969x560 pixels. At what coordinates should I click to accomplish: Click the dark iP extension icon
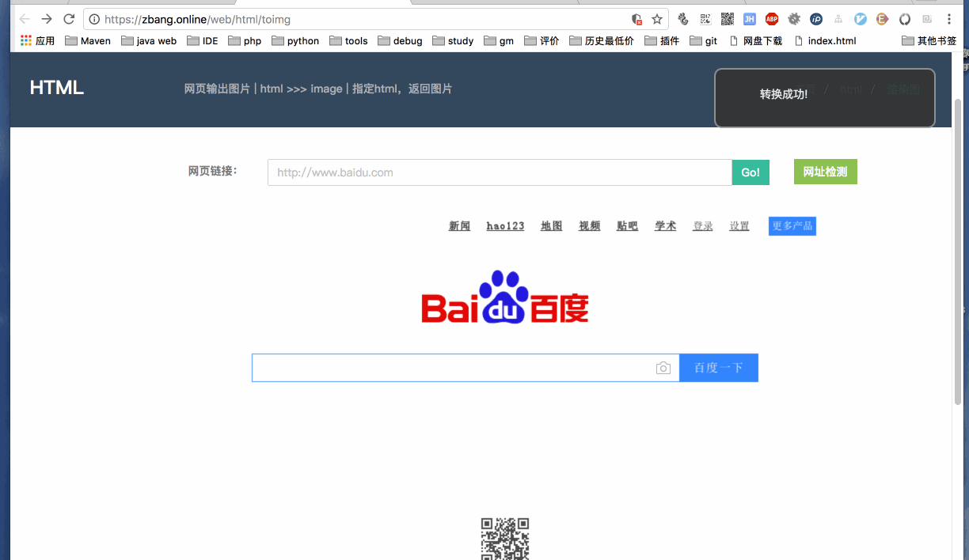coord(815,19)
